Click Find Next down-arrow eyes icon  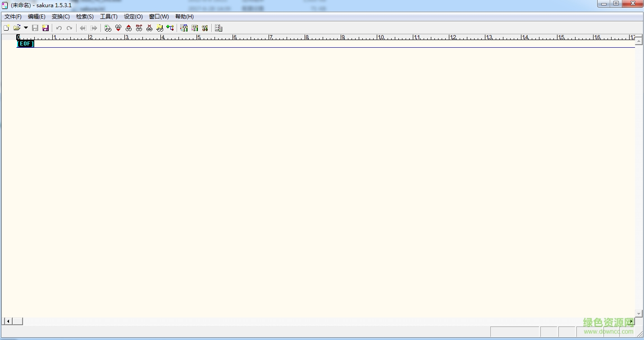tap(118, 28)
